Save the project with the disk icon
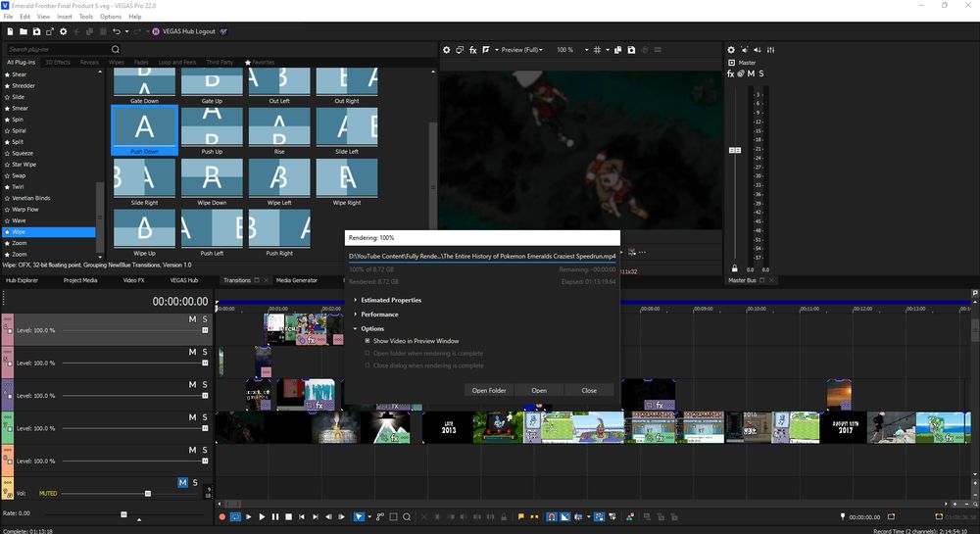980x534 pixels. pyautogui.click(x=36, y=31)
